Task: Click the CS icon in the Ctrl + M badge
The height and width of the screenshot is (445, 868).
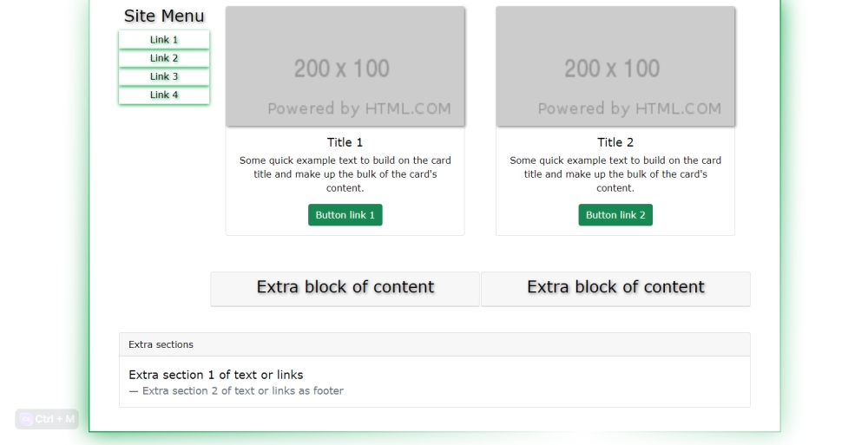Action: (x=26, y=419)
